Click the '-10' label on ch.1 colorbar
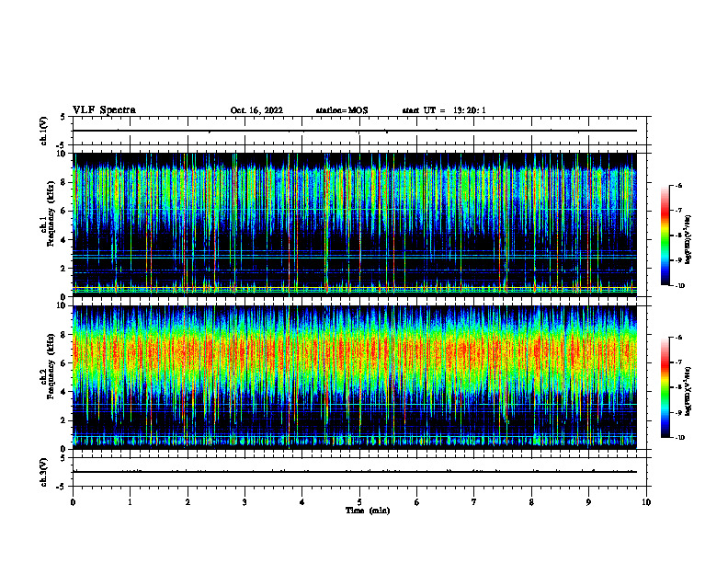Viewport: 728px width, 563px height. (679, 286)
